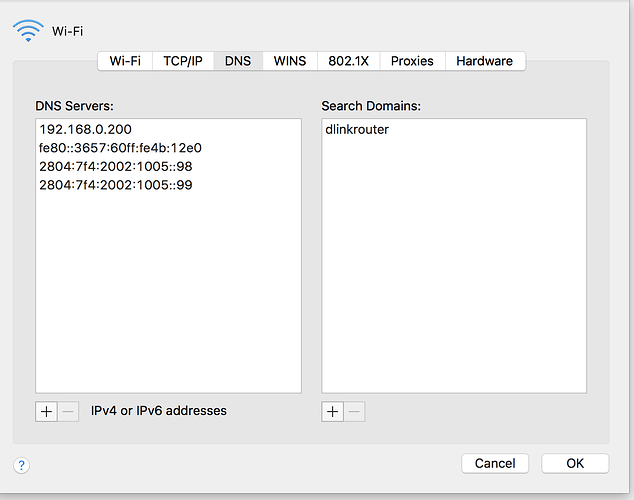Select DNS server 2804:7f4:2002:1005::99
634x500 pixels.
(x=168, y=185)
